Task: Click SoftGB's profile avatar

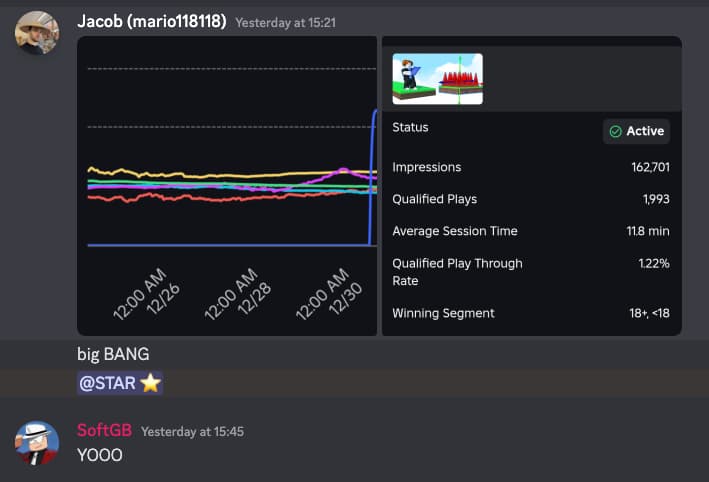Action: [x=36, y=443]
